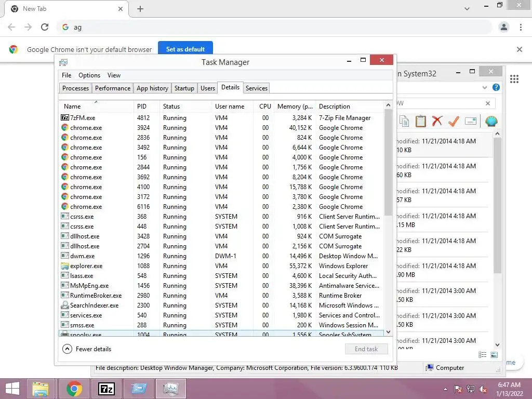Select the lsass.exe process row
This screenshot has height=399, width=532.
[221, 276]
